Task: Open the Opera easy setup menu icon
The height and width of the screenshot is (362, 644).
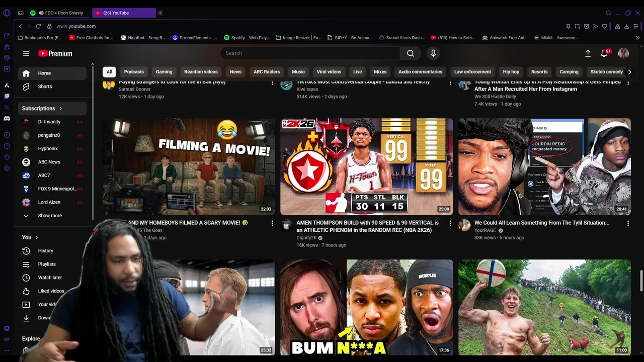Action: coord(636,26)
